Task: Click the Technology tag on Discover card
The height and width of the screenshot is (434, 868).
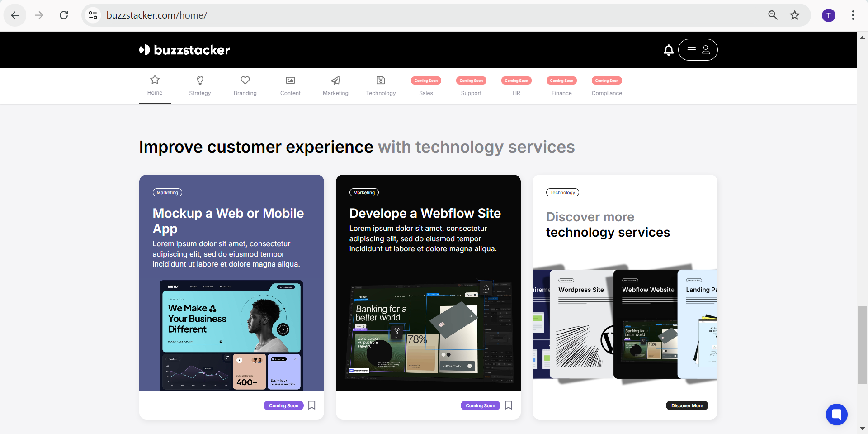Action: pos(562,192)
